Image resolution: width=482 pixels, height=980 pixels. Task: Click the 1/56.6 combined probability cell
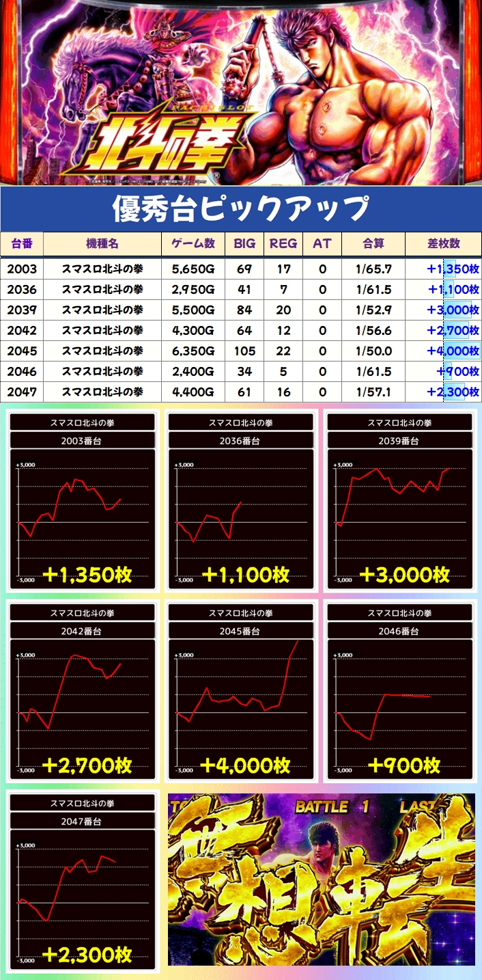click(373, 331)
